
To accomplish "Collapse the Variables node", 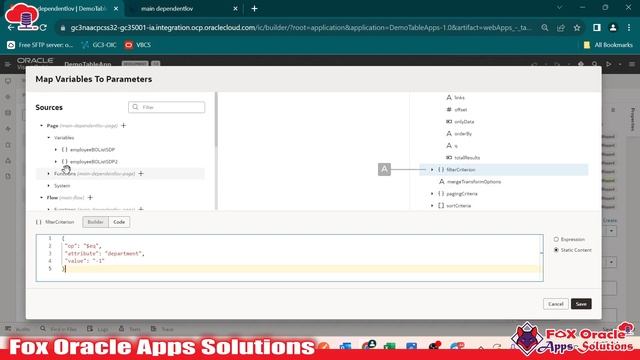I will pyautogui.click(x=49, y=138).
